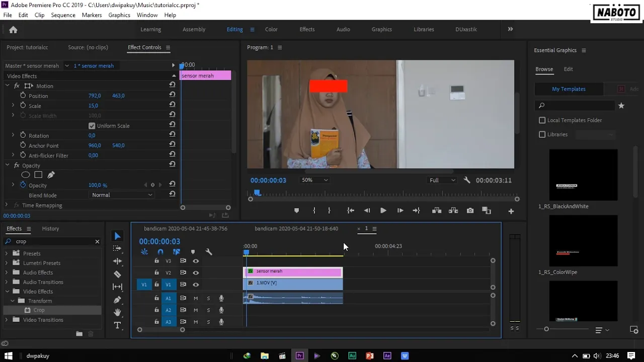This screenshot has height=362, width=644.
Task: Expand Video Transitions folder
Action: 7,320
